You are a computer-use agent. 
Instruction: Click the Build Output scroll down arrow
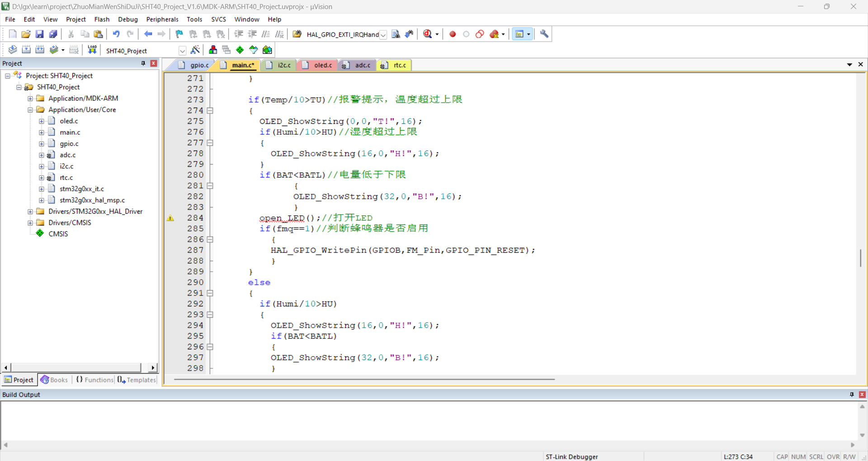862,435
